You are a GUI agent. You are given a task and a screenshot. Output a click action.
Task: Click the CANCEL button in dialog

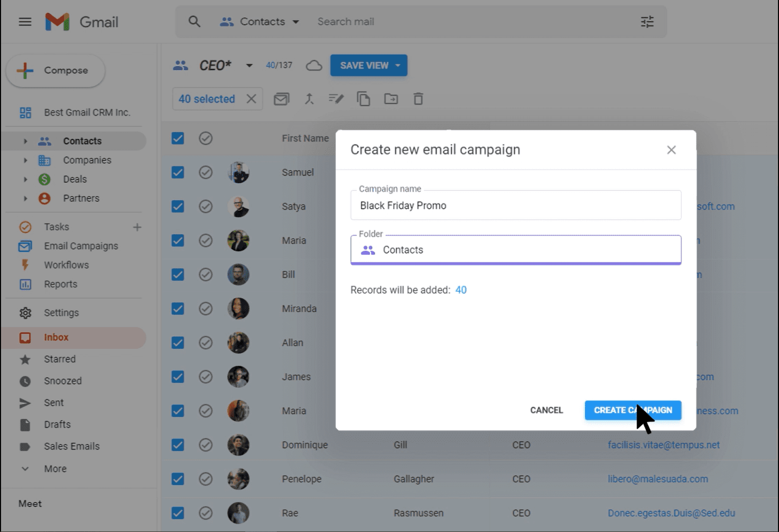(x=546, y=410)
